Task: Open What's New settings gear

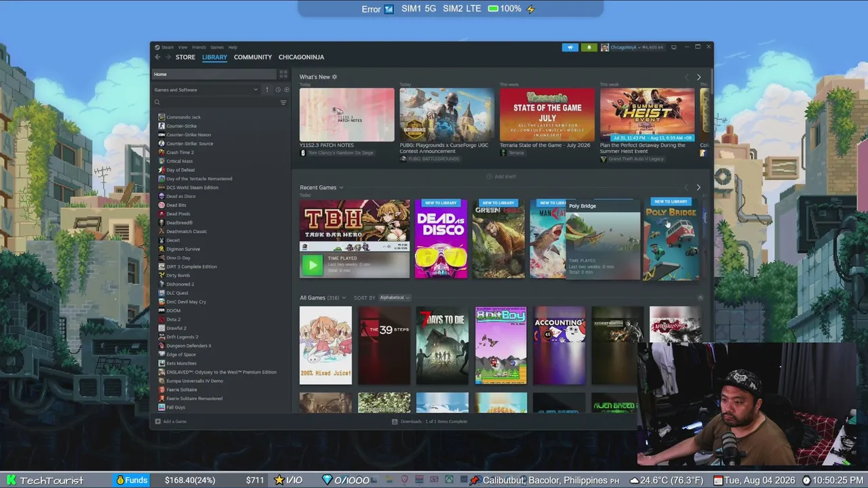Action: [334, 77]
